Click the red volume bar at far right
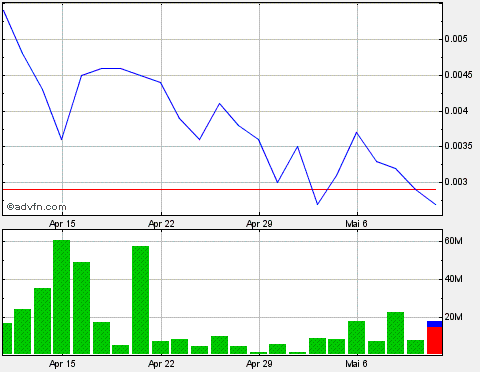480x372 pixels. pyautogui.click(x=435, y=340)
